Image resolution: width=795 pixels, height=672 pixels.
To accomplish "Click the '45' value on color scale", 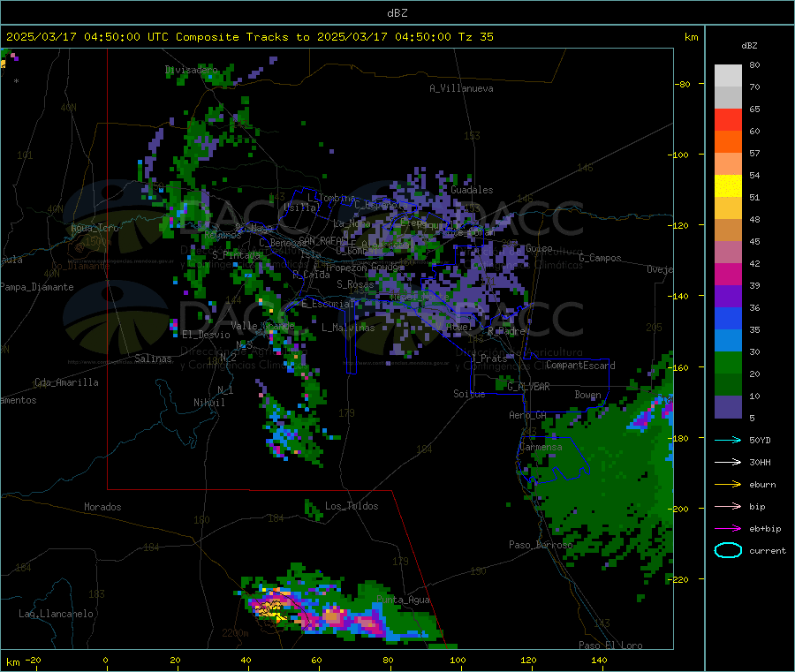I will tap(754, 242).
